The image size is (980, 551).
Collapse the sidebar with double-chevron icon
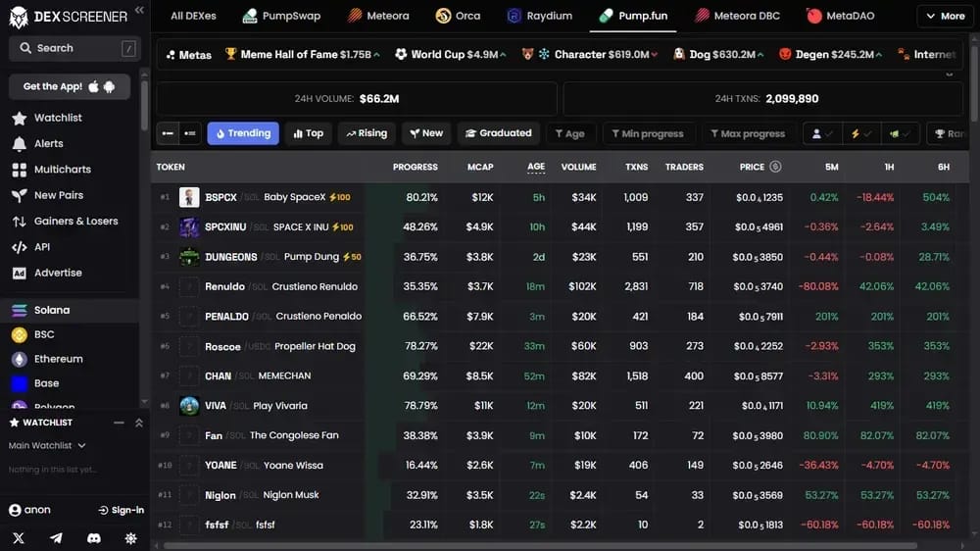coord(139,10)
